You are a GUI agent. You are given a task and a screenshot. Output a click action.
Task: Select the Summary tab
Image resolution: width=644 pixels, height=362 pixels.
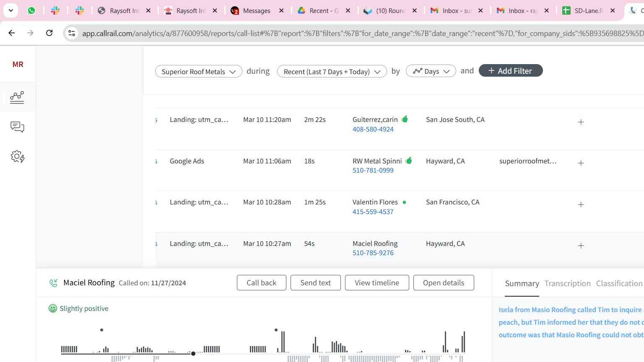pyautogui.click(x=522, y=284)
